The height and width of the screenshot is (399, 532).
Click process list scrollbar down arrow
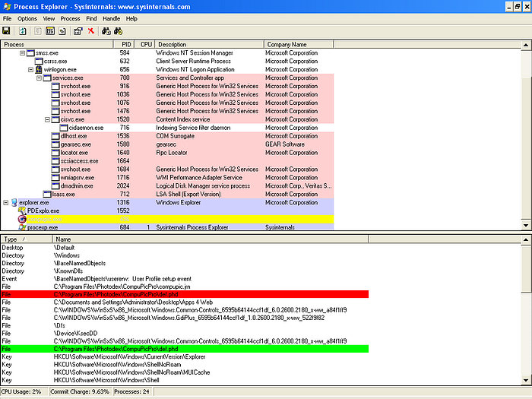click(x=526, y=225)
